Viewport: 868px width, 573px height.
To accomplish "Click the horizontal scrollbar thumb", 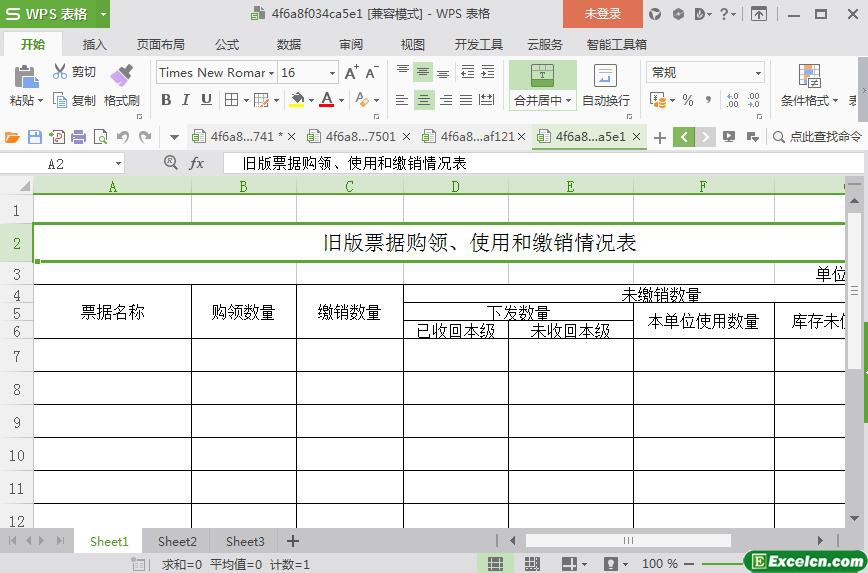I will [x=628, y=540].
